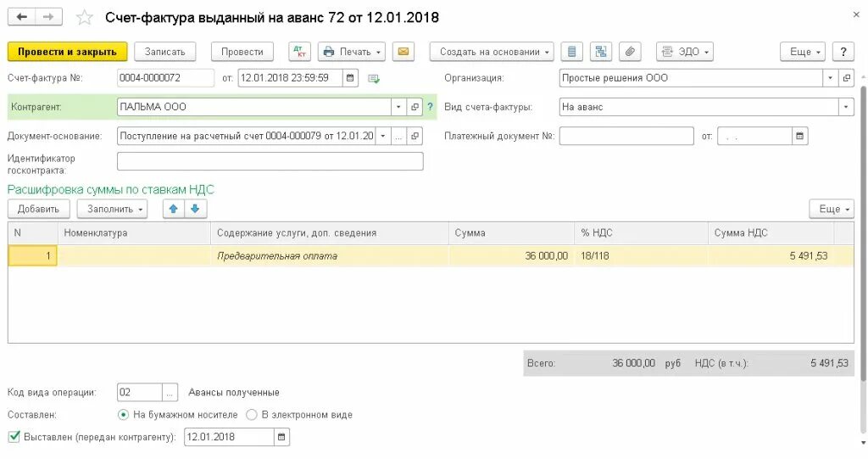Click Авансы полученные label text
This screenshot has width=868, height=459.
[234, 393]
